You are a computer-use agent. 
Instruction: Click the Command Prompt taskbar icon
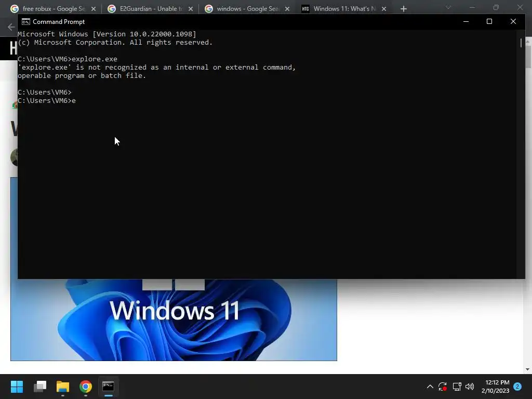(108, 386)
